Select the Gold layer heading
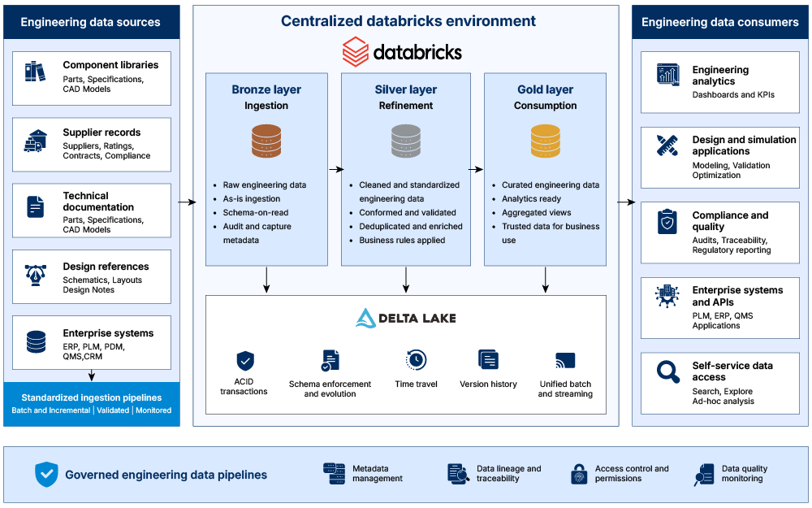This screenshot has height=508, width=812. pos(546,89)
